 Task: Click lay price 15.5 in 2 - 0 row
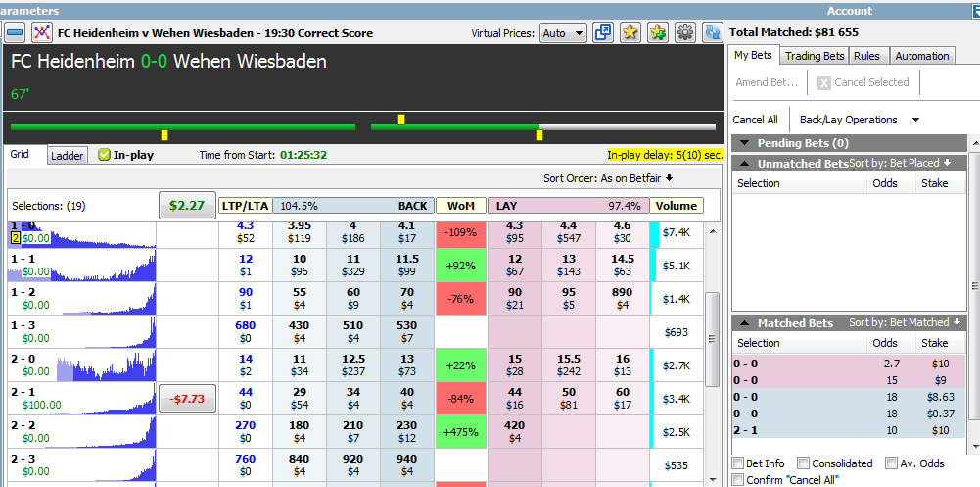(568, 365)
